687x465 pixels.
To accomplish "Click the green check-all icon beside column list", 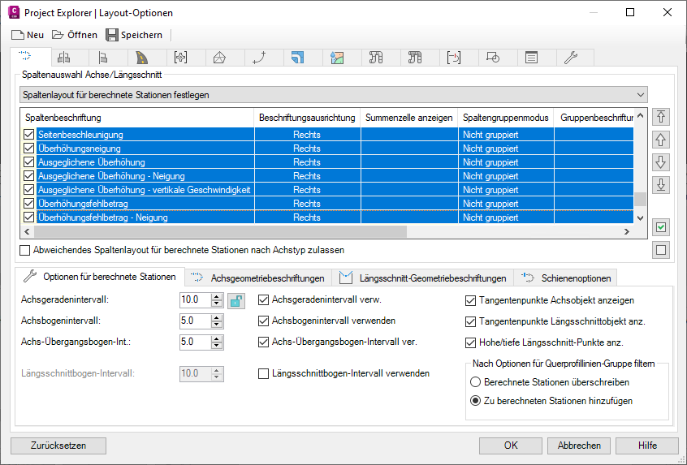I will click(659, 227).
